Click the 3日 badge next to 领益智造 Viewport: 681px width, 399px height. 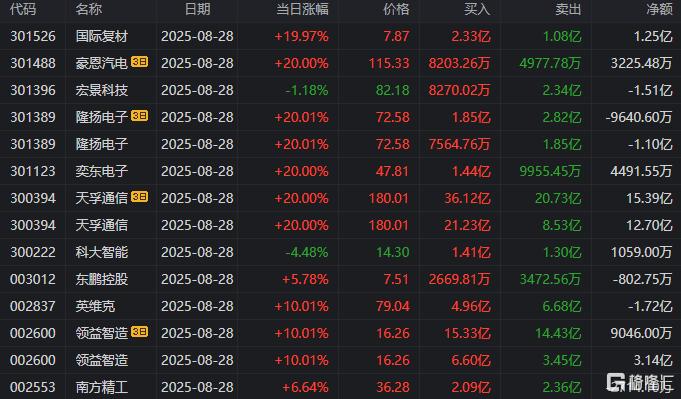click(139, 332)
